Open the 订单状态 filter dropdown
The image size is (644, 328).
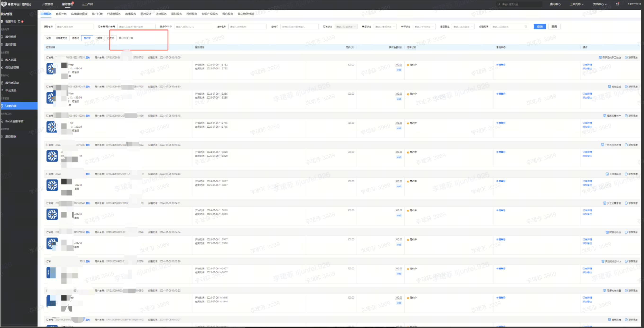[x=346, y=27]
